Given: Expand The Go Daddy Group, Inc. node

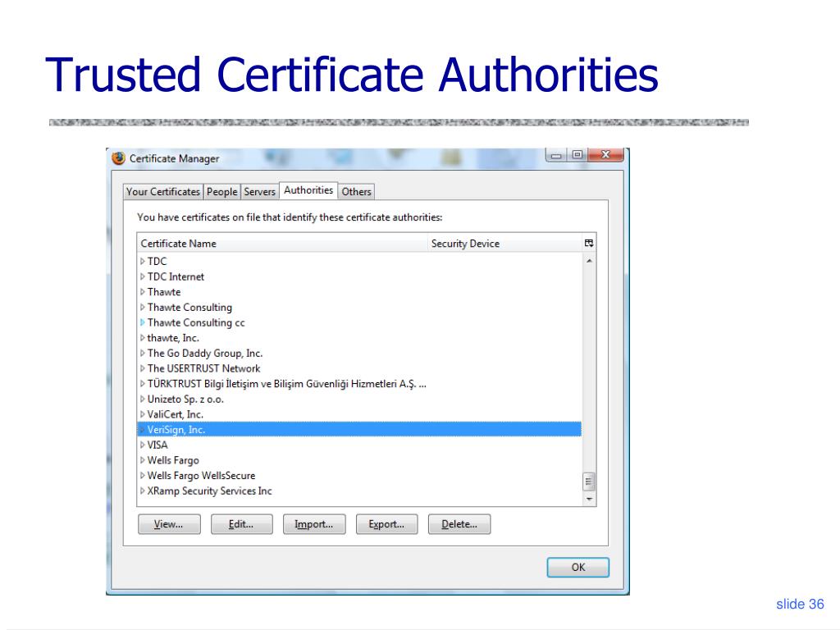Looking at the screenshot, I should coord(143,353).
